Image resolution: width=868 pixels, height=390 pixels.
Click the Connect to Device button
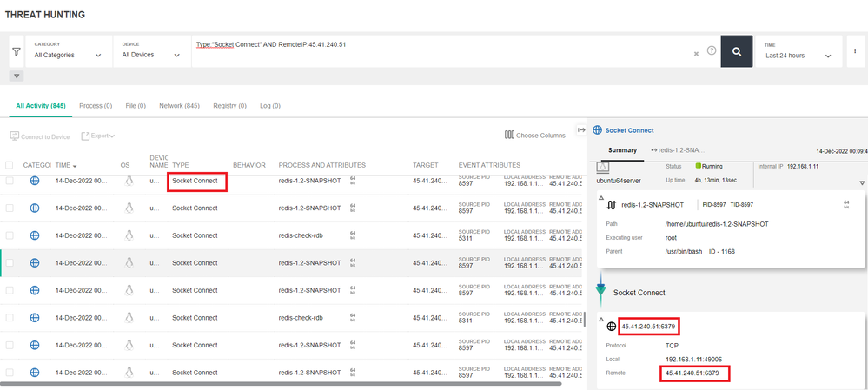coord(39,136)
